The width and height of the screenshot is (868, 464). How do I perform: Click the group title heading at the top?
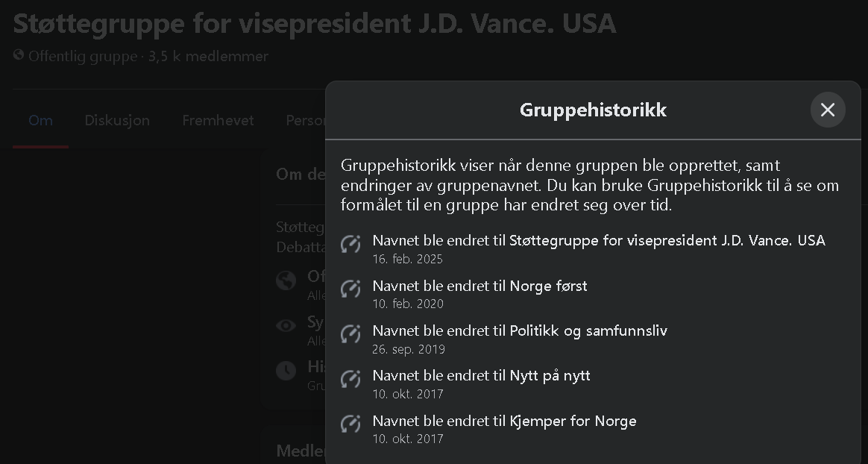(x=314, y=24)
